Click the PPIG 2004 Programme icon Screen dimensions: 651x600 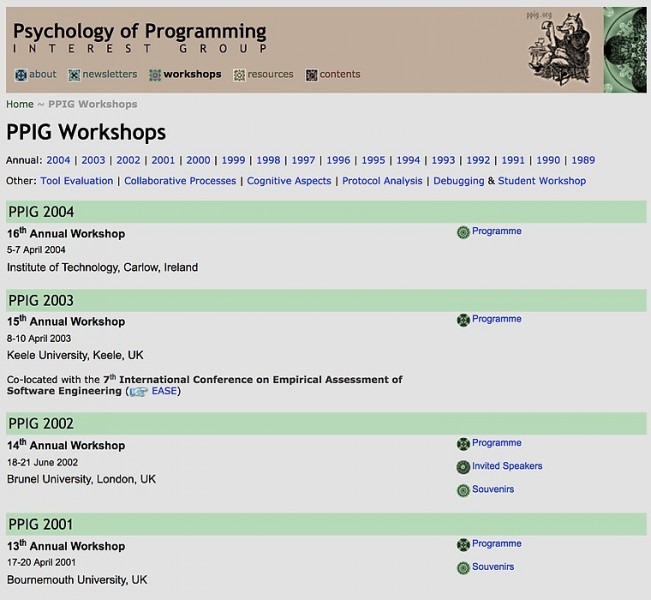tap(463, 232)
